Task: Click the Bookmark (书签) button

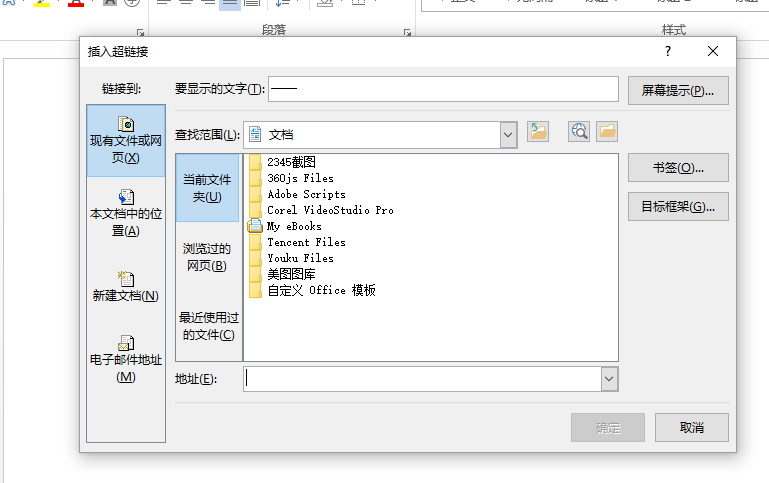Action: [x=678, y=168]
